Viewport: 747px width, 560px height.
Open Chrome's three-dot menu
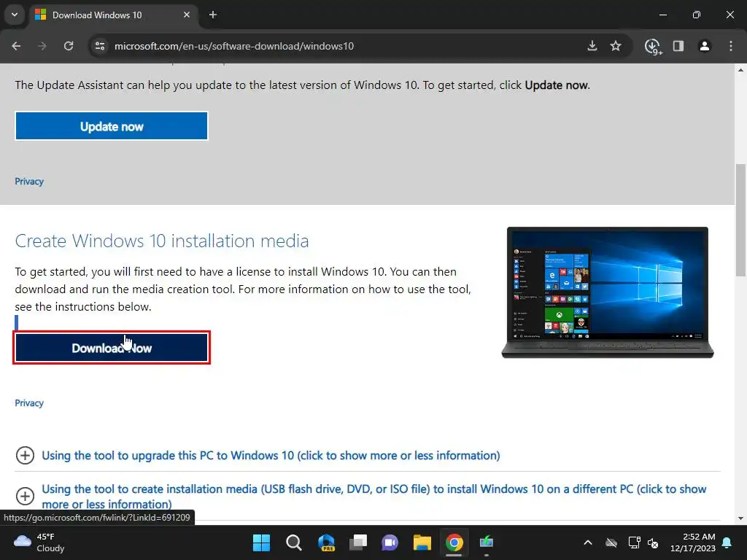click(x=731, y=46)
